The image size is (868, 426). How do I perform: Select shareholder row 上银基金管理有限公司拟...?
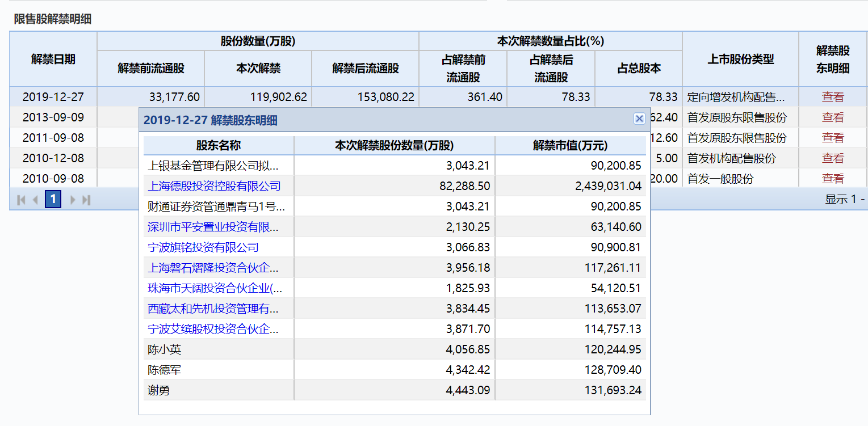coord(395,166)
